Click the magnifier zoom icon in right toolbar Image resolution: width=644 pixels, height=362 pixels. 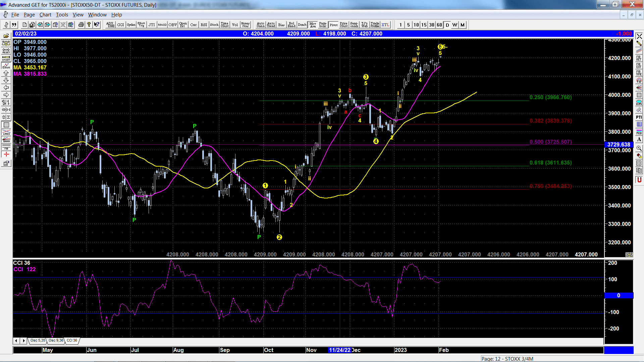tap(639, 148)
